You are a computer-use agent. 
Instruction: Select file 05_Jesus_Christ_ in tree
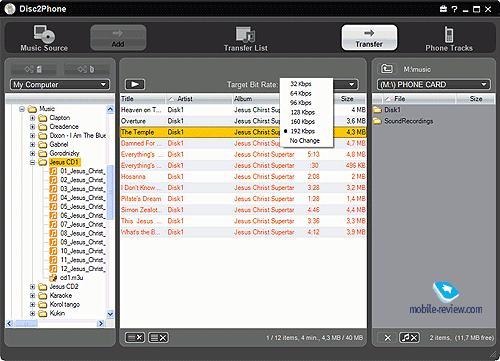pyautogui.click(x=82, y=207)
